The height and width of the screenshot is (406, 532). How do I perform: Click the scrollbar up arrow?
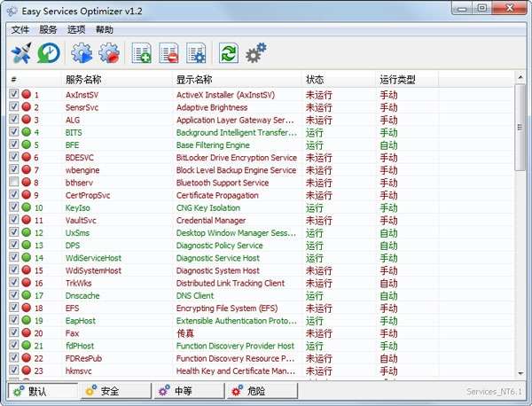click(x=520, y=77)
